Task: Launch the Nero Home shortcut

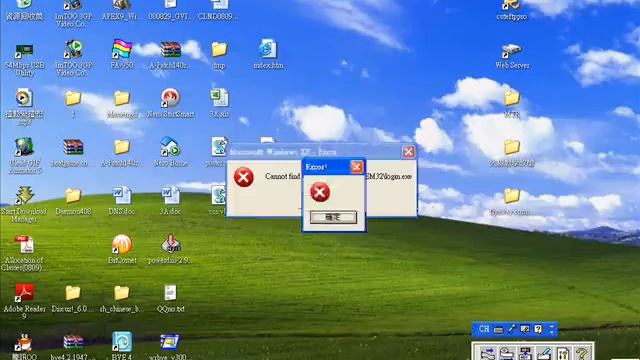Action: click(x=171, y=147)
